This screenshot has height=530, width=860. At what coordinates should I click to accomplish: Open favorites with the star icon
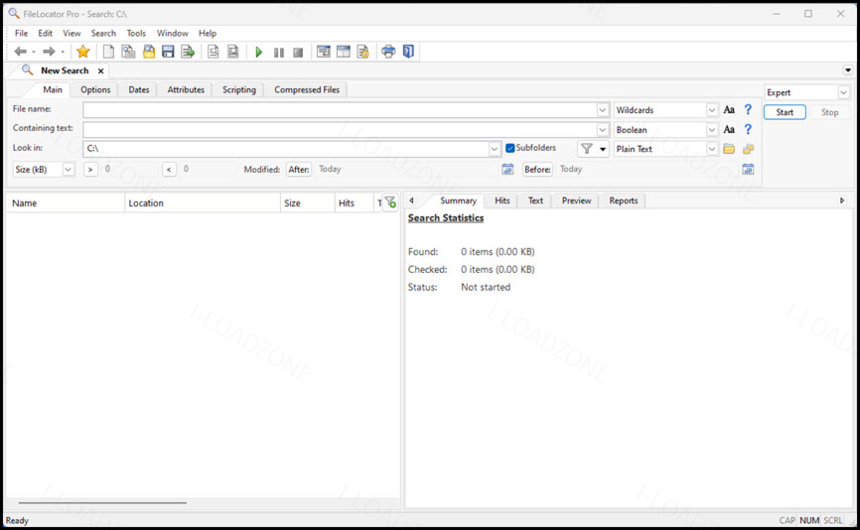click(x=83, y=52)
